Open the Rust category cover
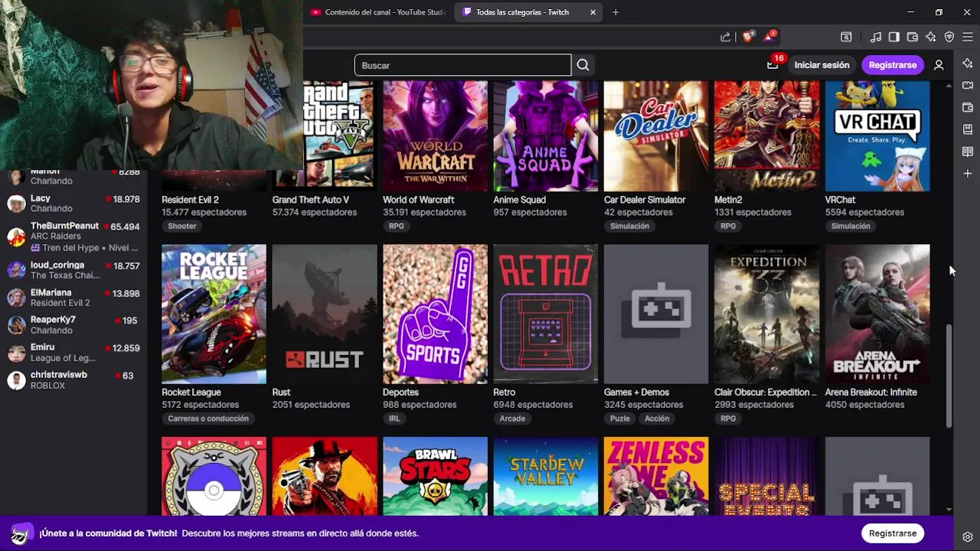980x551 pixels. 325,314
